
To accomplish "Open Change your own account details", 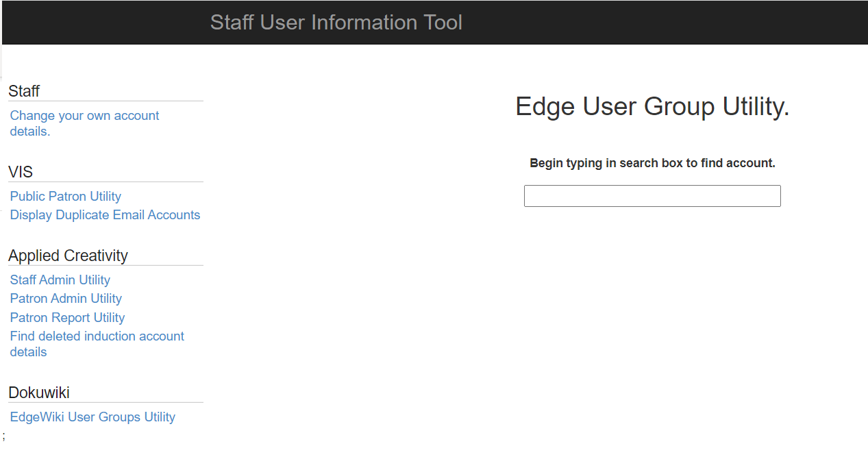I will (84, 116).
